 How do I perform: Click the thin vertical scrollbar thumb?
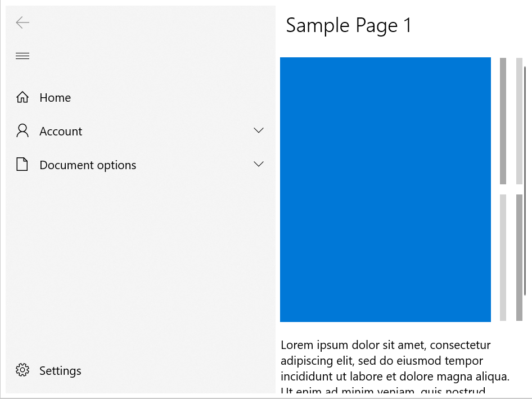[x=525, y=181]
